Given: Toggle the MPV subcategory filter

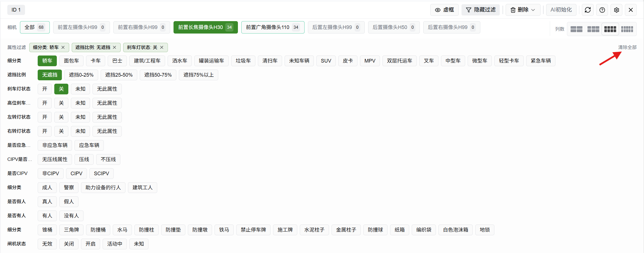Looking at the screenshot, I should click(x=370, y=61).
